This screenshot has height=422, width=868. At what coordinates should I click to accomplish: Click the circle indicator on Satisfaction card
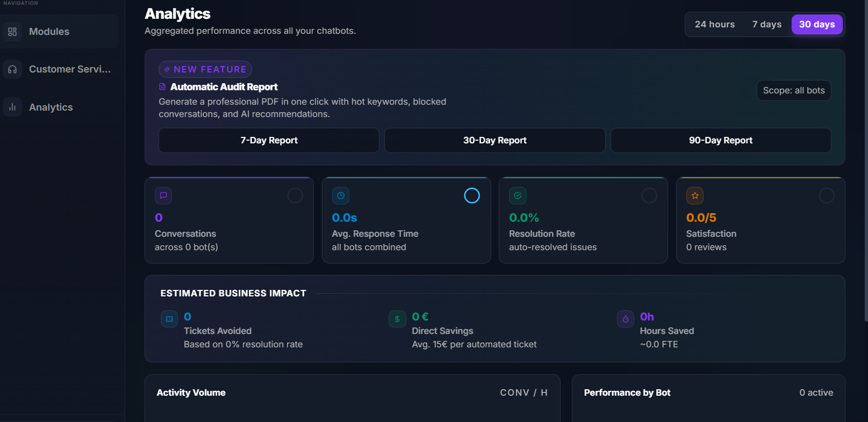point(827,195)
